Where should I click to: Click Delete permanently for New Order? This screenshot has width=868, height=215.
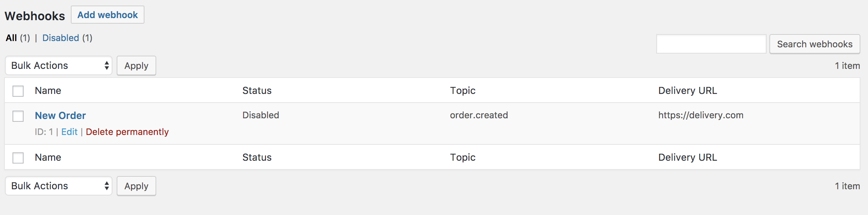pos(127,132)
